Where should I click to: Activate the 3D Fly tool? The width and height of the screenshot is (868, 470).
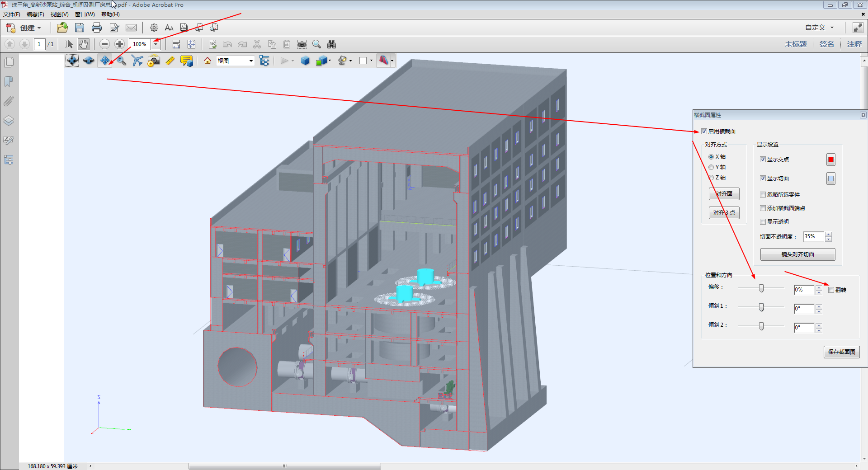tap(137, 61)
